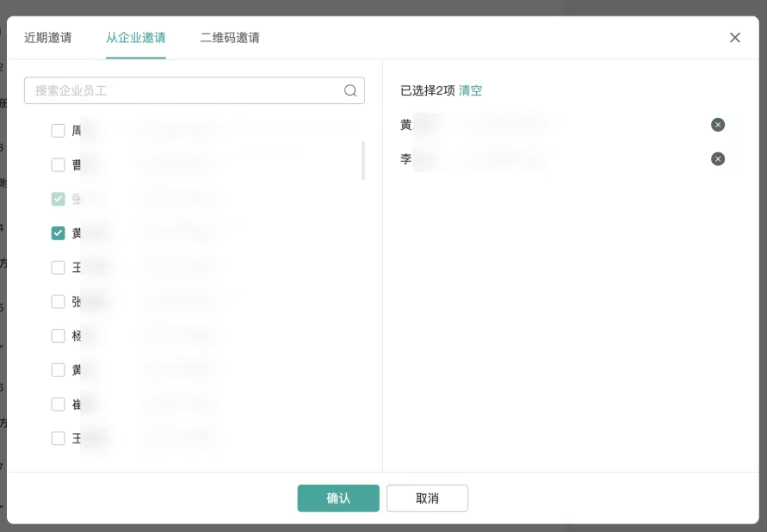Viewport: 767px width, 532px height.
Task: Confirm with the 确认 button
Action: click(338, 498)
